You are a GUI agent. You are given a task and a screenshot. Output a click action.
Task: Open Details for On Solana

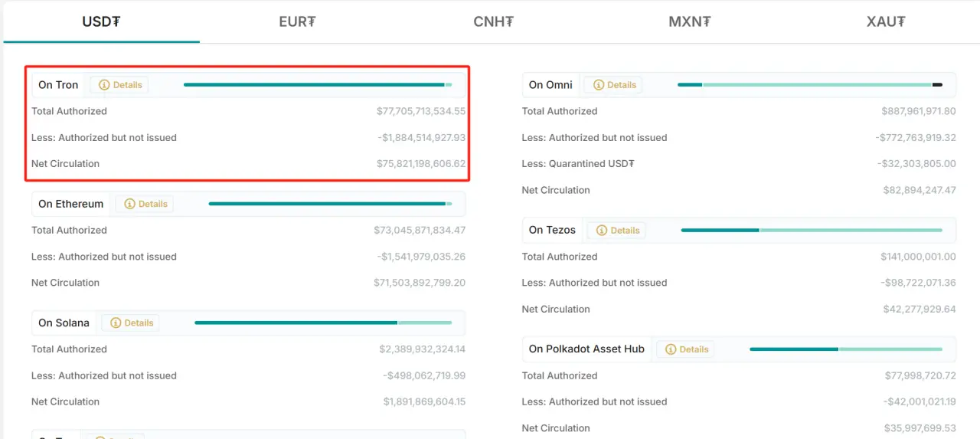pyautogui.click(x=131, y=323)
